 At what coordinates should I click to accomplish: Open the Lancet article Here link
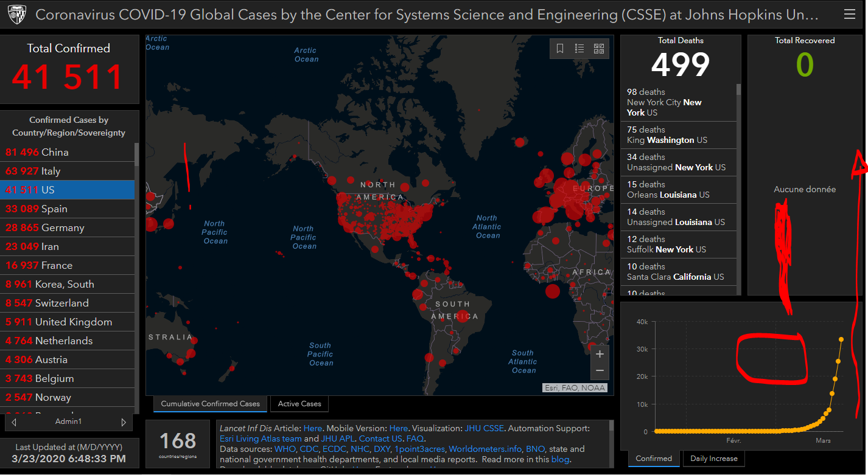[x=313, y=428]
